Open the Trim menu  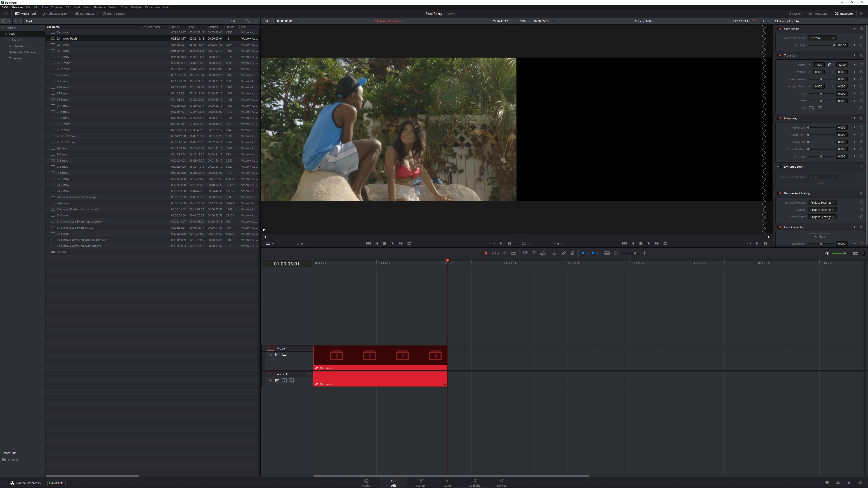pyautogui.click(x=45, y=7)
